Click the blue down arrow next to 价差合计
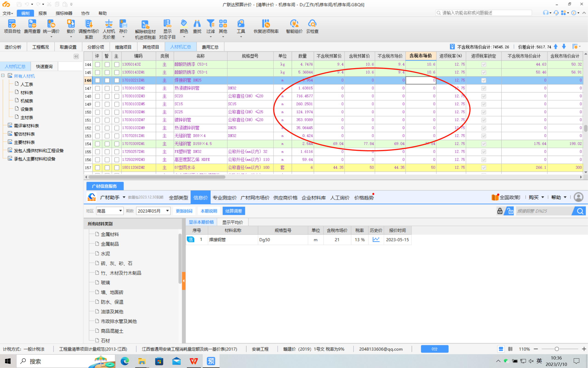Screen dimensions: 588x368 point(564,46)
